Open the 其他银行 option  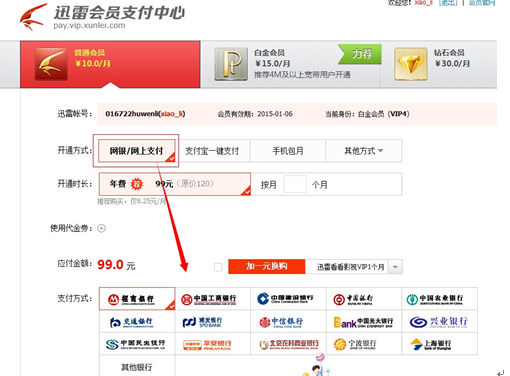pyautogui.click(x=137, y=366)
